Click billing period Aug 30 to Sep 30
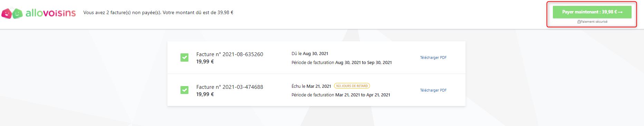Screen dimensions: 644x126 pyautogui.click(x=342, y=63)
